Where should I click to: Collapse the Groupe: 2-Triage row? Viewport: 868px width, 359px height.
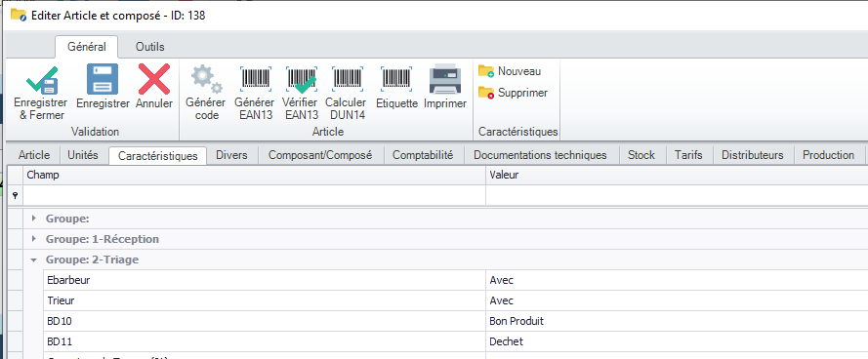coord(34,259)
